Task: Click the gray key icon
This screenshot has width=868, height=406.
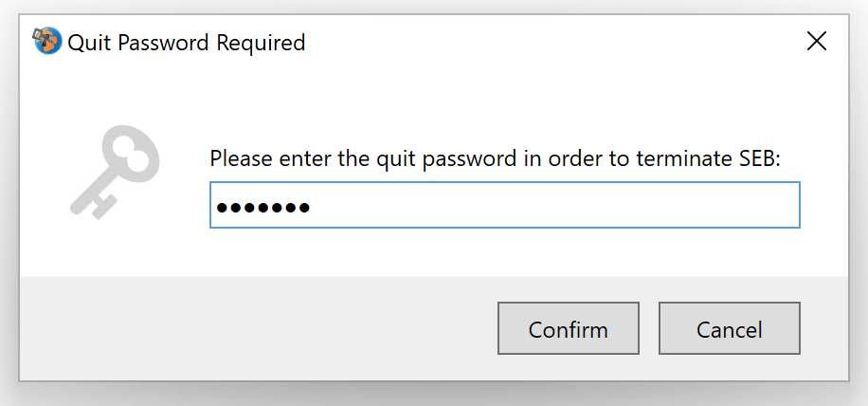Action: 116,172
